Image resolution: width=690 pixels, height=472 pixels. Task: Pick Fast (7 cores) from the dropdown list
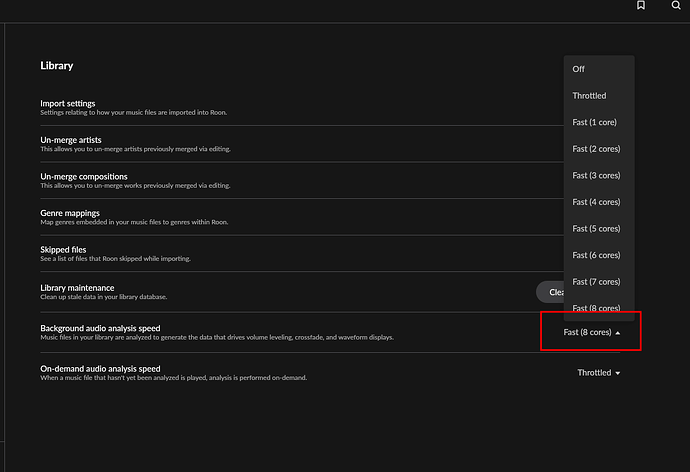point(596,282)
